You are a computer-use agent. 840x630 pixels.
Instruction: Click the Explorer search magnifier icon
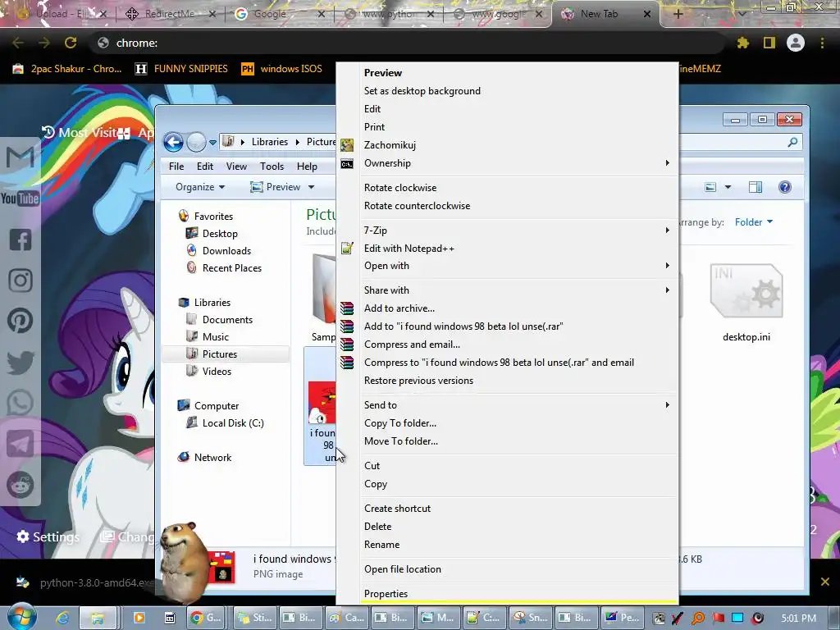792,142
